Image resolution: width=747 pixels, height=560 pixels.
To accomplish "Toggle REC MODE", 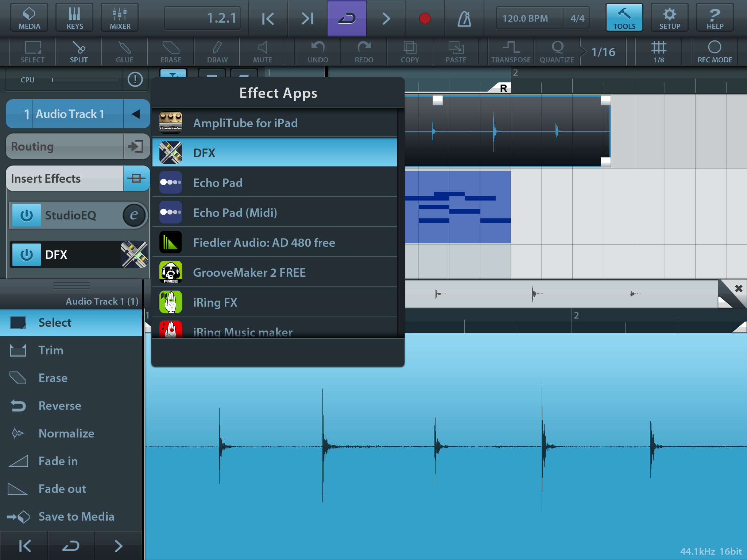I will (x=715, y=52).
